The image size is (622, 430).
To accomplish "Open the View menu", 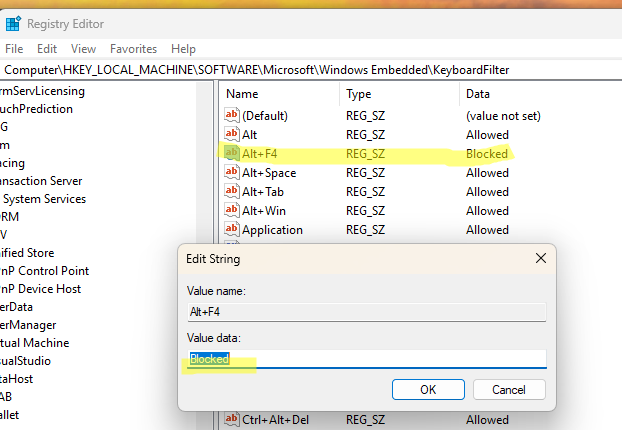I will (83, 49).
